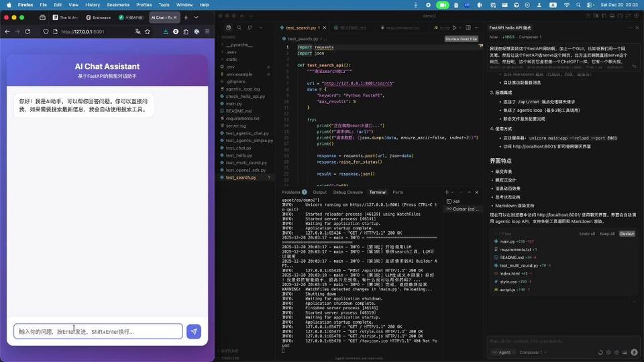Expand more sidebar views chevron

(261, 27)
